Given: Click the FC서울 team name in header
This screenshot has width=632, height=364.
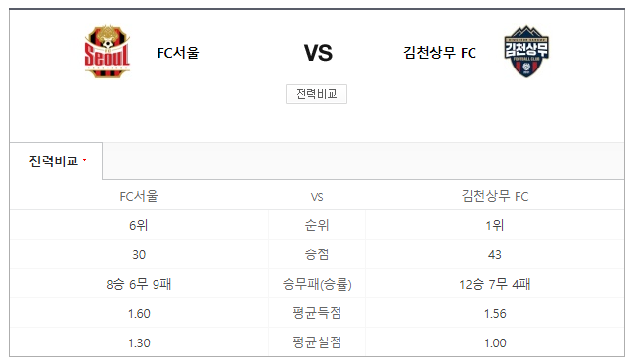Looking at the screenshot, I should point(178,53).
